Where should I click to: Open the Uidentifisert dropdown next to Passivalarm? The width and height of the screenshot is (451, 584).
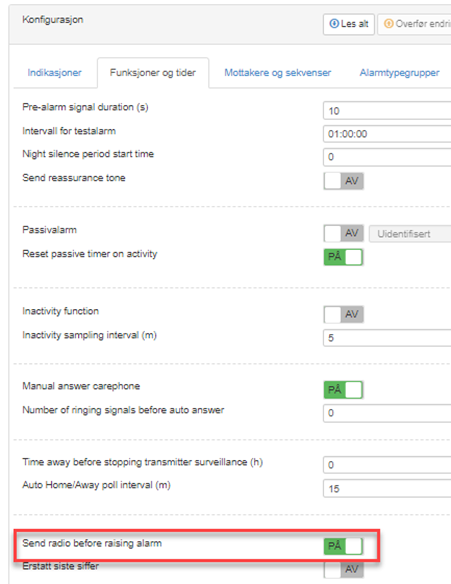click(410, 234)
